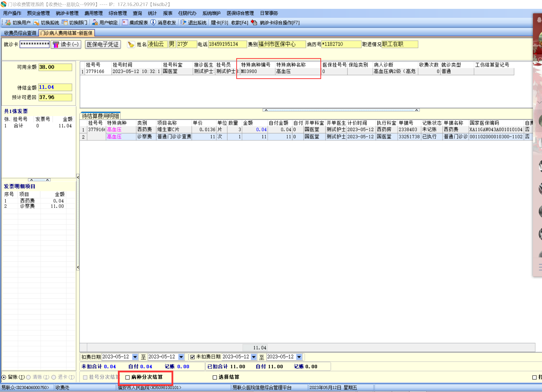Switch to the 收费员综合查询 tab

(20, 33)
